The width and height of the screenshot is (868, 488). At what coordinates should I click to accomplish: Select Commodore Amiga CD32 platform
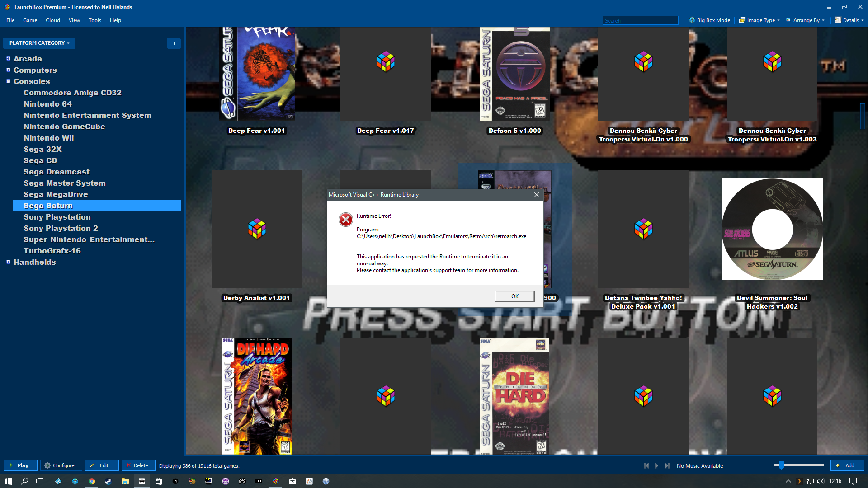point(72,93)
